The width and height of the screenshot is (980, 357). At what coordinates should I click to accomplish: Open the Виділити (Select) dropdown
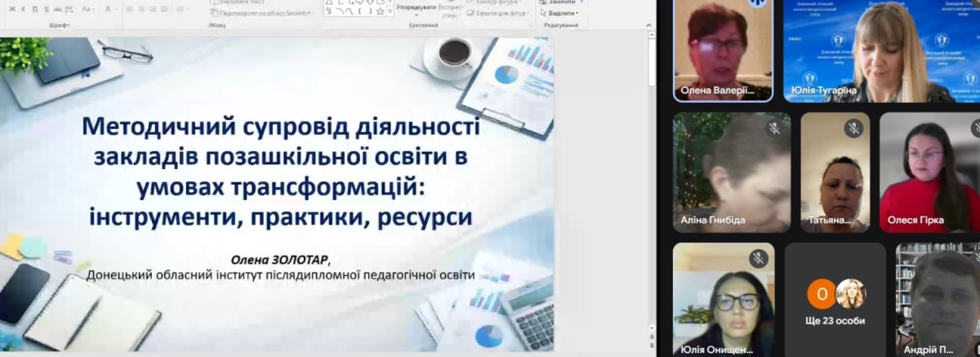559,13
